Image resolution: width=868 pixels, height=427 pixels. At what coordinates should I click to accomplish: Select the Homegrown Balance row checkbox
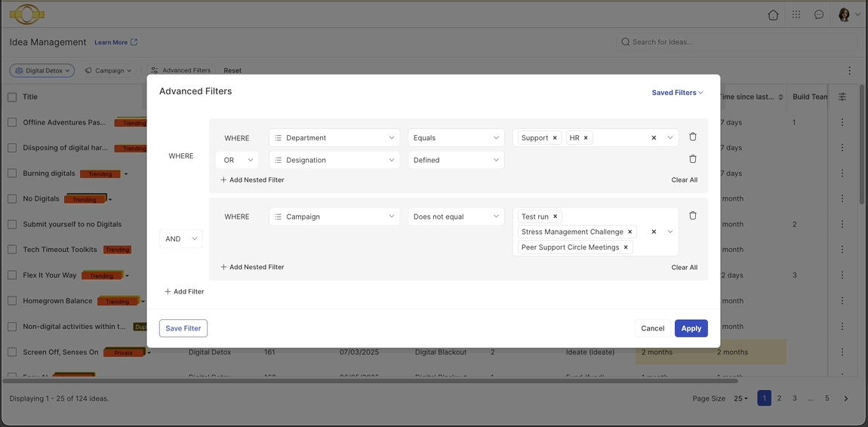tap(12, 301)
